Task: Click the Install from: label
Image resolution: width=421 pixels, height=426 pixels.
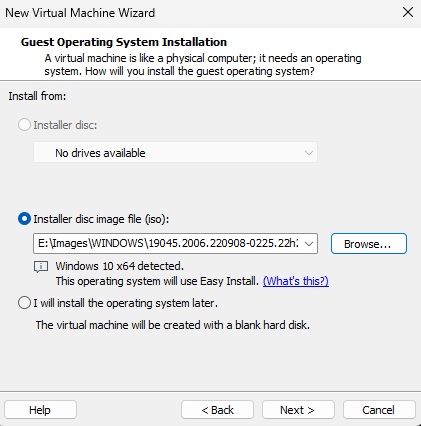Action: click(x=37, y=96)
